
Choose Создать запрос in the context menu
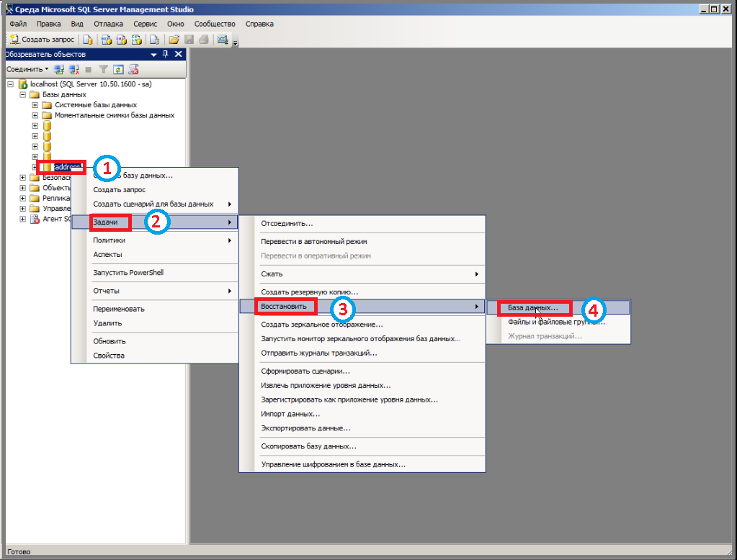pyautogui.click(x=155, y=190)
